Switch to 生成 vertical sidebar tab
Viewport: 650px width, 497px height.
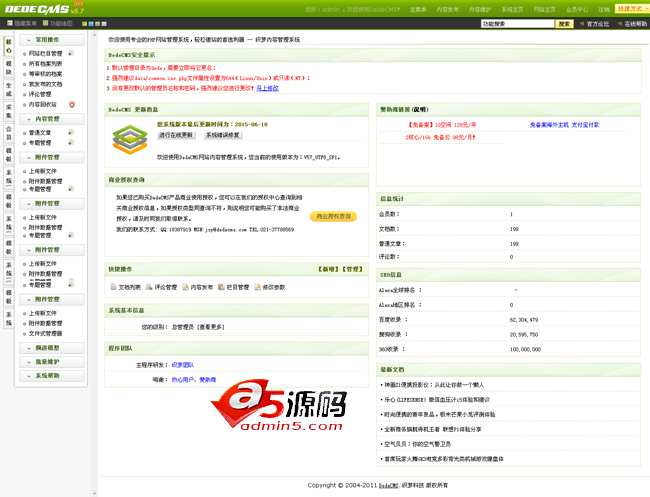9,90
